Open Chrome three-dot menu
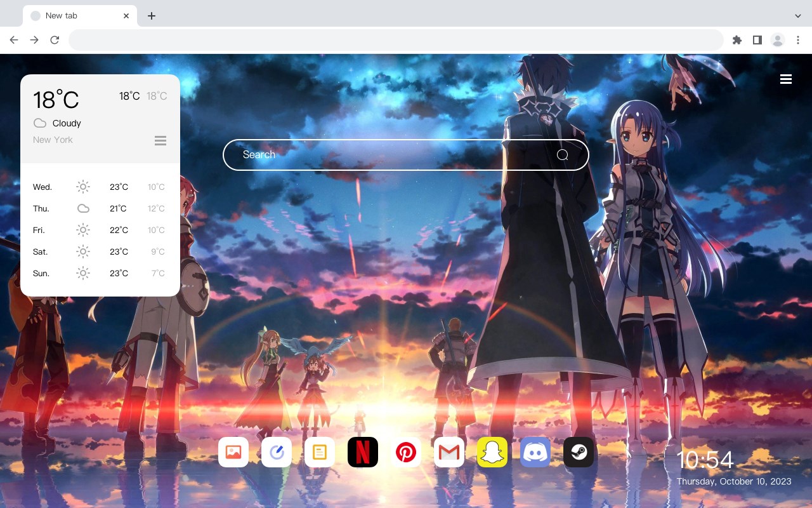Image resolution: width=812 pixels, height=508 pixels. [798, 40]
